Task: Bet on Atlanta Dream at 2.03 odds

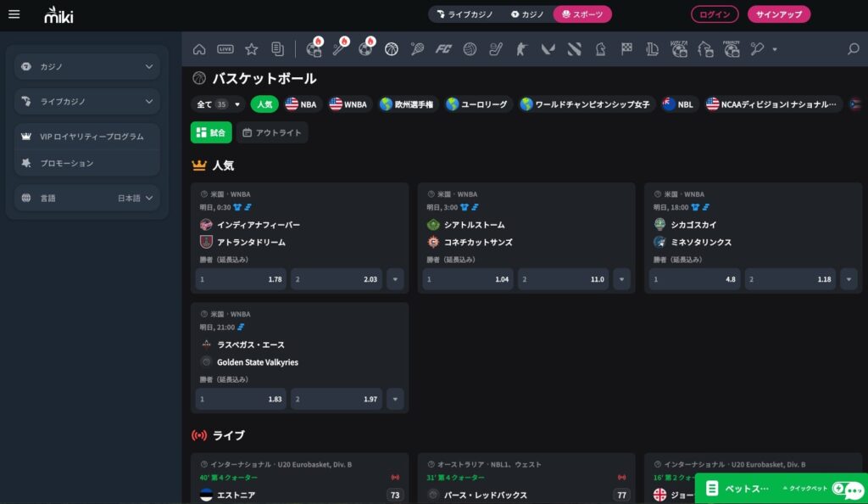Action: click(337, 279)
